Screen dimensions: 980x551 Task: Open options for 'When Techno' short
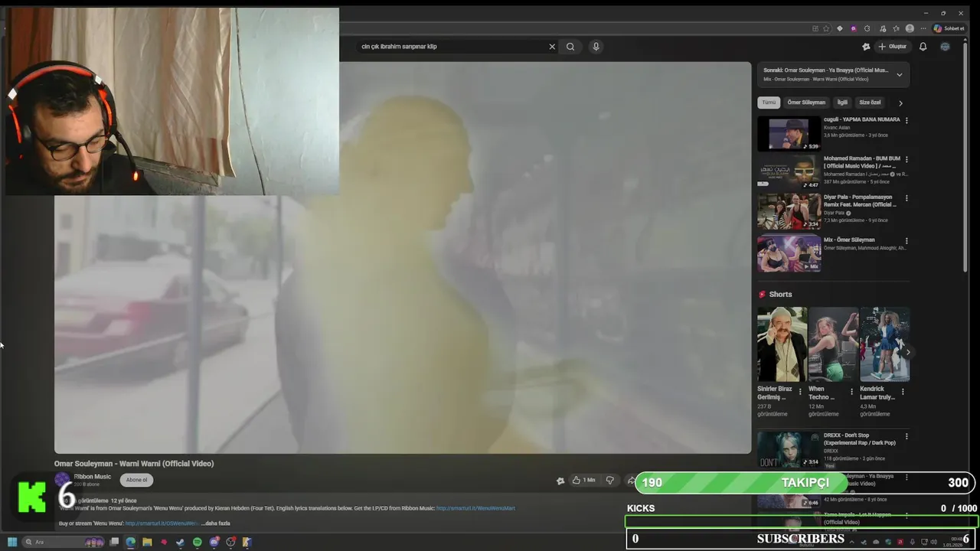point(851,391)
